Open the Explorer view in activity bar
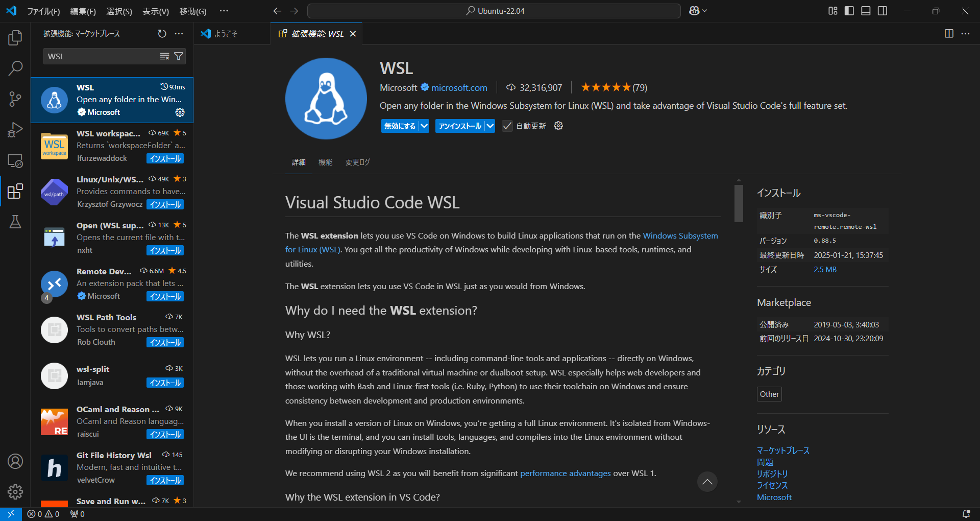 [x=15, y=37]
